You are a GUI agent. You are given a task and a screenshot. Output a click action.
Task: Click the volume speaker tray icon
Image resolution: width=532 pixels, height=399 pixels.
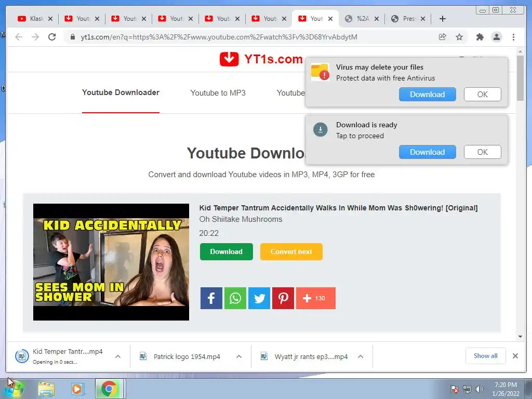click(x=480, y=389)
